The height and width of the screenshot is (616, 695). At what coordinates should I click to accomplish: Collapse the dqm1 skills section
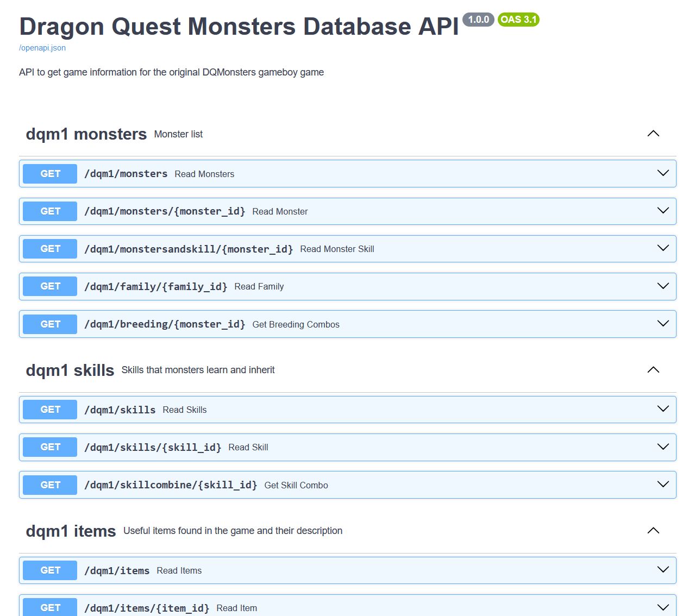tap(653, 370)
